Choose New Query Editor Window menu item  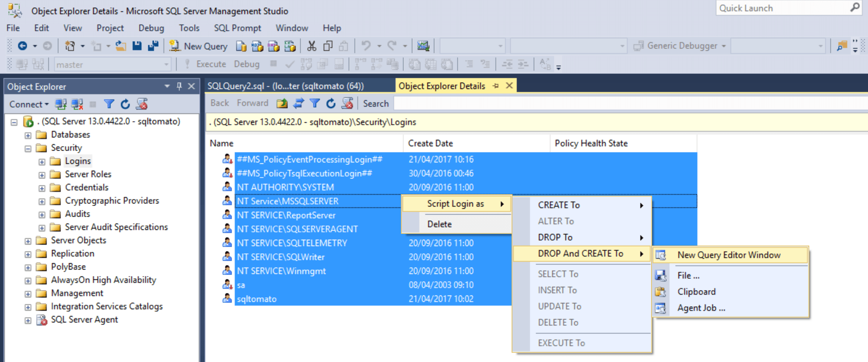click(730, 255)
